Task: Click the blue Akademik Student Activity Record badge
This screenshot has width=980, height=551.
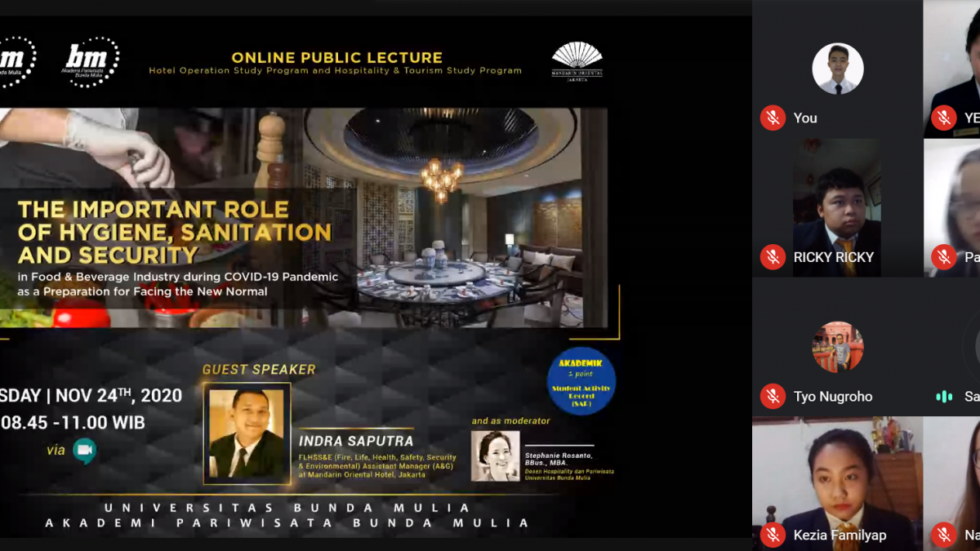Action: click(x=581, y=381)
